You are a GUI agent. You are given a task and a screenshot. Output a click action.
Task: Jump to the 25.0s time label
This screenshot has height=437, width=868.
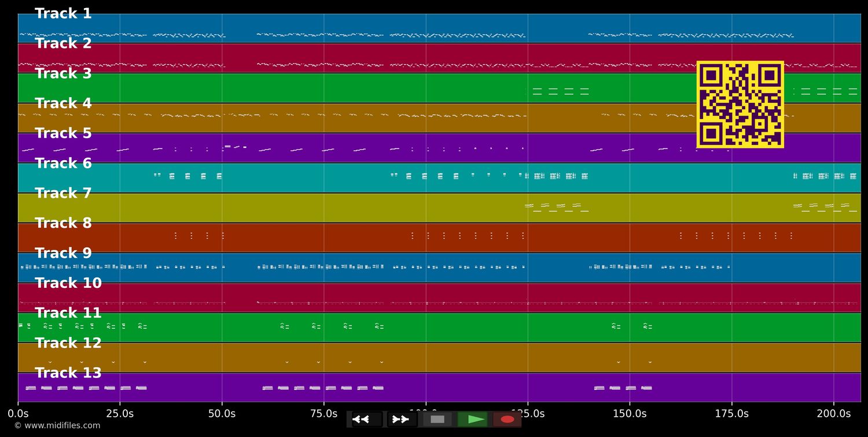pos(120,414)
